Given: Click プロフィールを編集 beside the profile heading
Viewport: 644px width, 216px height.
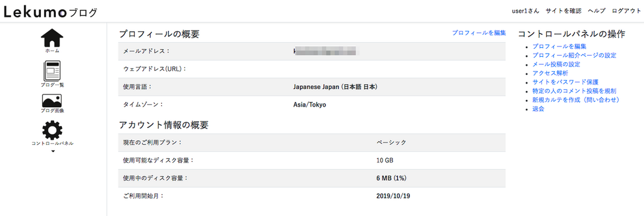Looking at the screenshot, I should (479, 33).
